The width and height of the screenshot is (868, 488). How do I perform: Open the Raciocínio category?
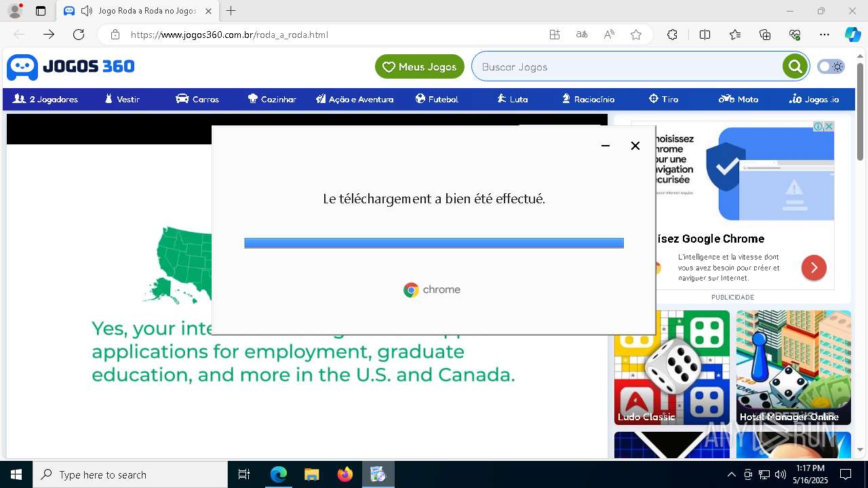588,99
